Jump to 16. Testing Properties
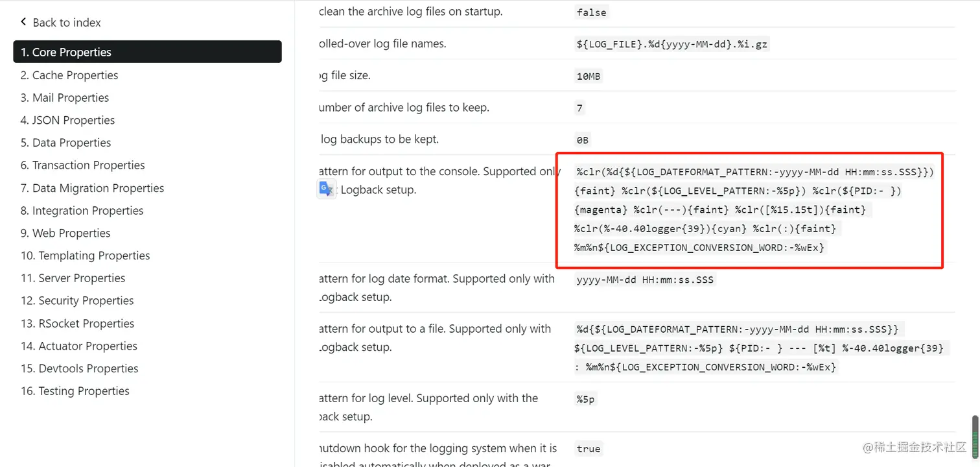Image resolution: width=980 pixels, height=467 pixels. [x=75, y=391]
